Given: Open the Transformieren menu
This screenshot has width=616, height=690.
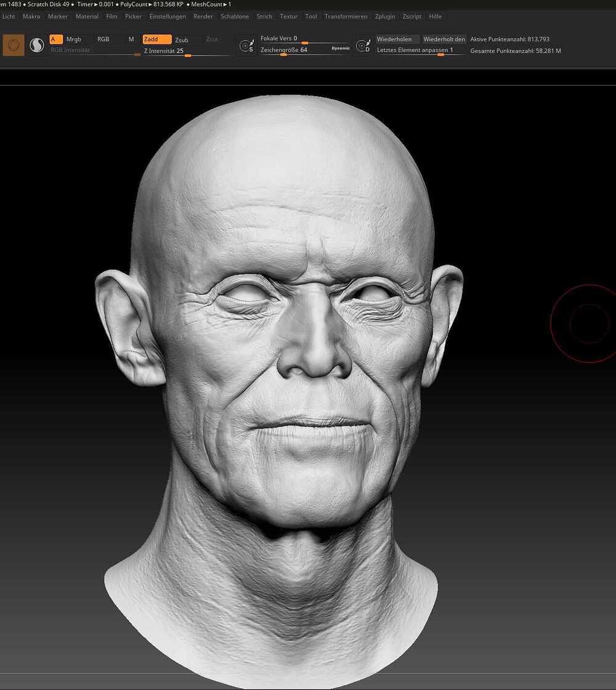Looking at the screenshot, I should pos(346,16).
